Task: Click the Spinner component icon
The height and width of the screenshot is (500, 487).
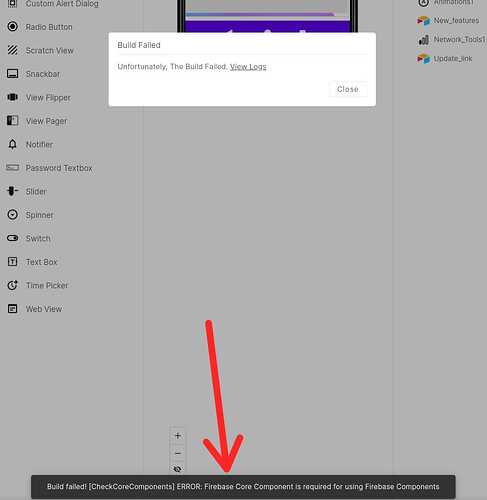Action: (x=13, y=214)
